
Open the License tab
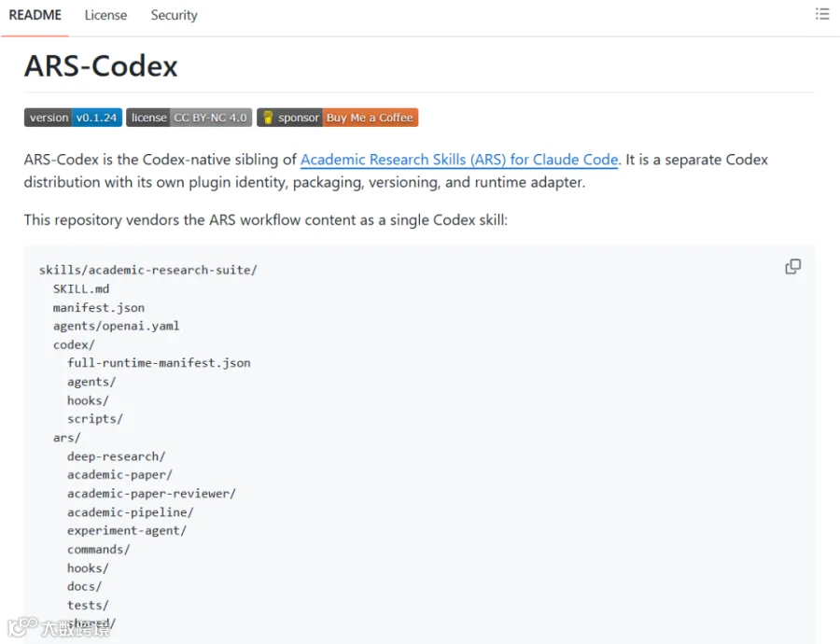point(105,15)
